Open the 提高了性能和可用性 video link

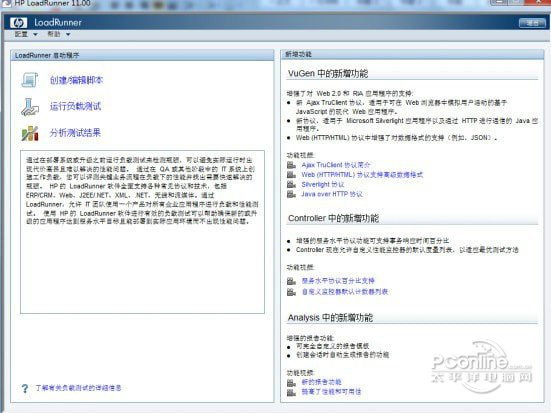[331, 392]
